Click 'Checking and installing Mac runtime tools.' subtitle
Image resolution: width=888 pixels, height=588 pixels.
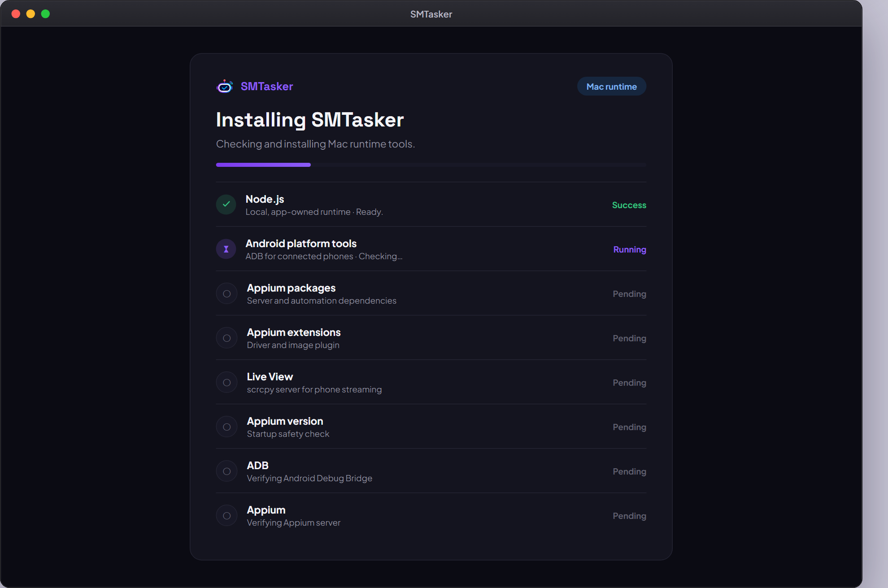pyautogui.click(x=315, y=144)
